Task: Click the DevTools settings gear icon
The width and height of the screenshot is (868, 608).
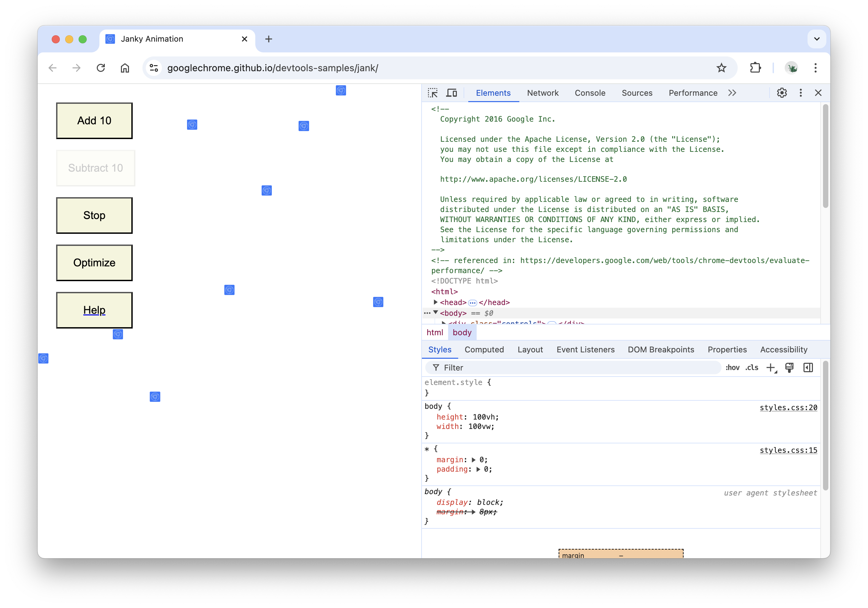Action: coord(781,93)
